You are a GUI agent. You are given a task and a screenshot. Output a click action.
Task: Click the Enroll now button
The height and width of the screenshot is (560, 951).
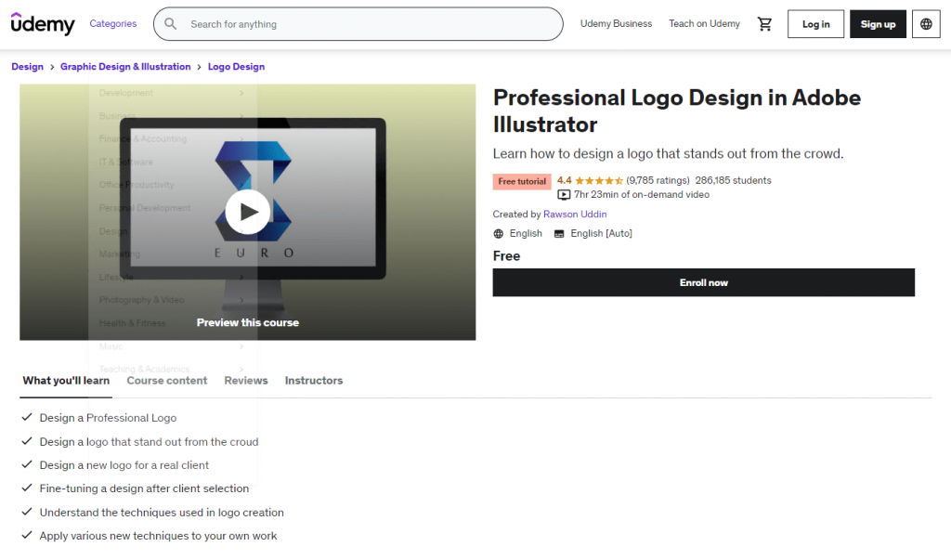(704, 282)
